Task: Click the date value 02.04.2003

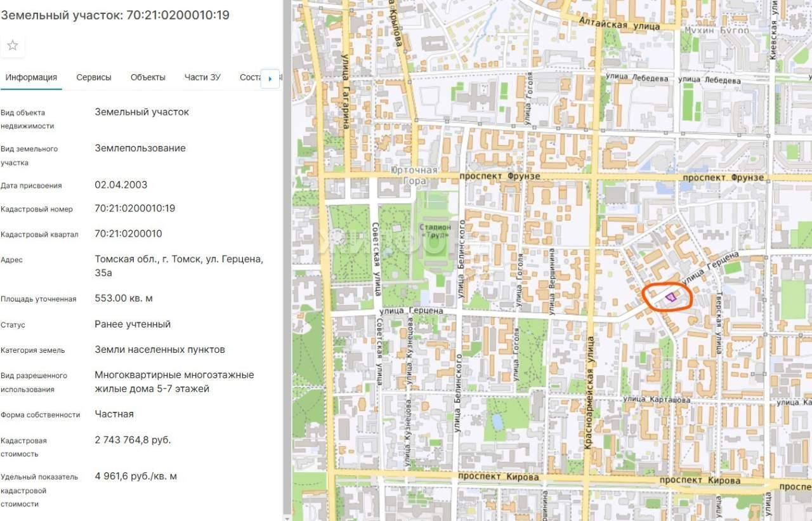Action: click(121, 185)
